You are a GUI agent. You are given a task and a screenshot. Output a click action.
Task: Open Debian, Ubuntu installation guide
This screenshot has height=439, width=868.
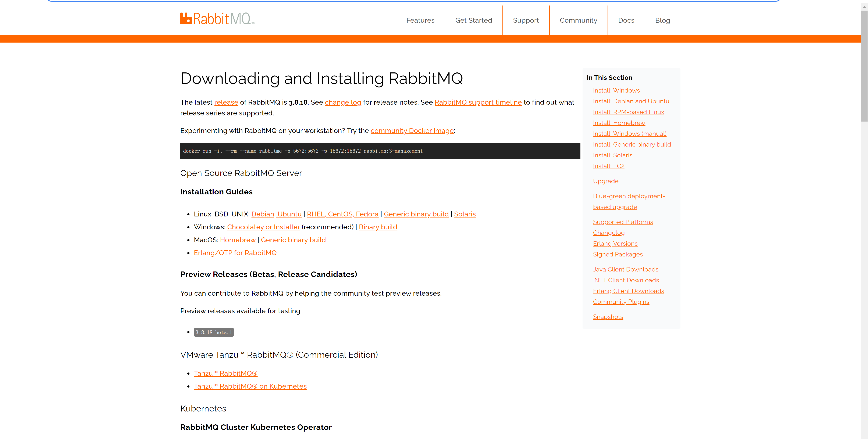pos(276,214)
